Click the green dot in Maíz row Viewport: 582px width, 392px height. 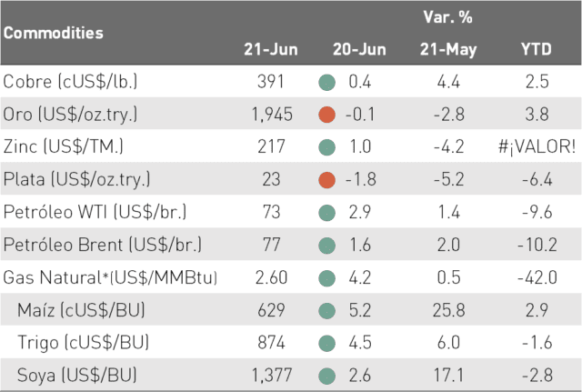[327, 311]
